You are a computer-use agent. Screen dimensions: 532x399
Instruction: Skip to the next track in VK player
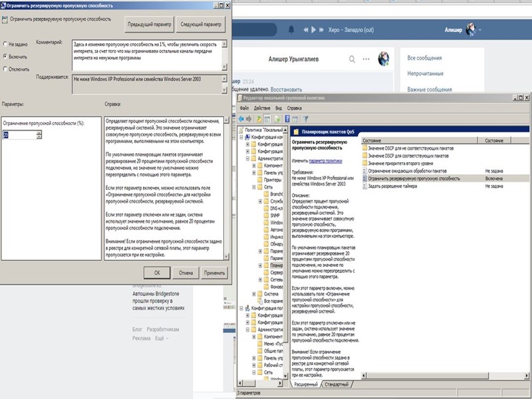click(321, 30)
